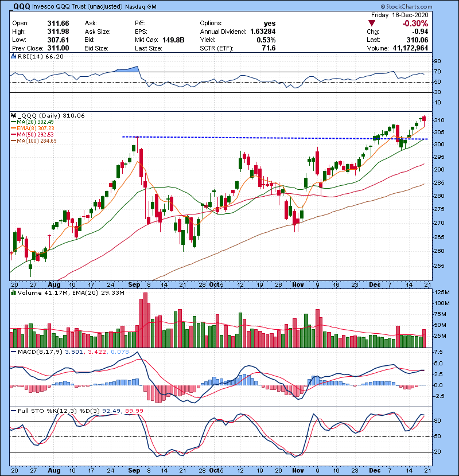
Task: Click the High price value 311.98
Action: pos(58,32)
